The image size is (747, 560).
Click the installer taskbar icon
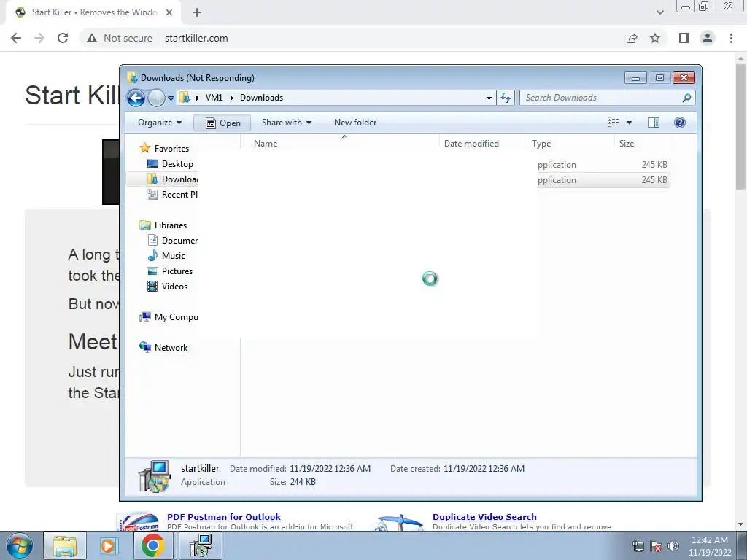pyautogui.click(x=201, y=545)
